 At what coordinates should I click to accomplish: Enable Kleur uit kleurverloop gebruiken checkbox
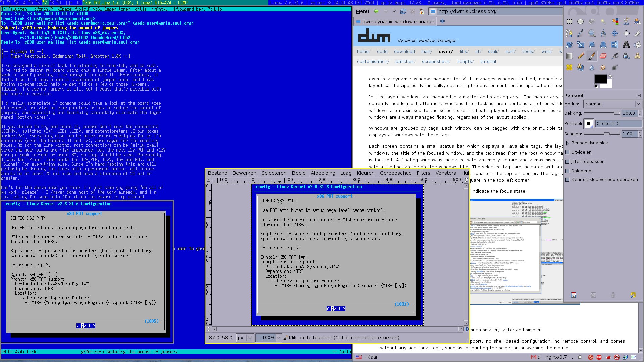point(567,180)
